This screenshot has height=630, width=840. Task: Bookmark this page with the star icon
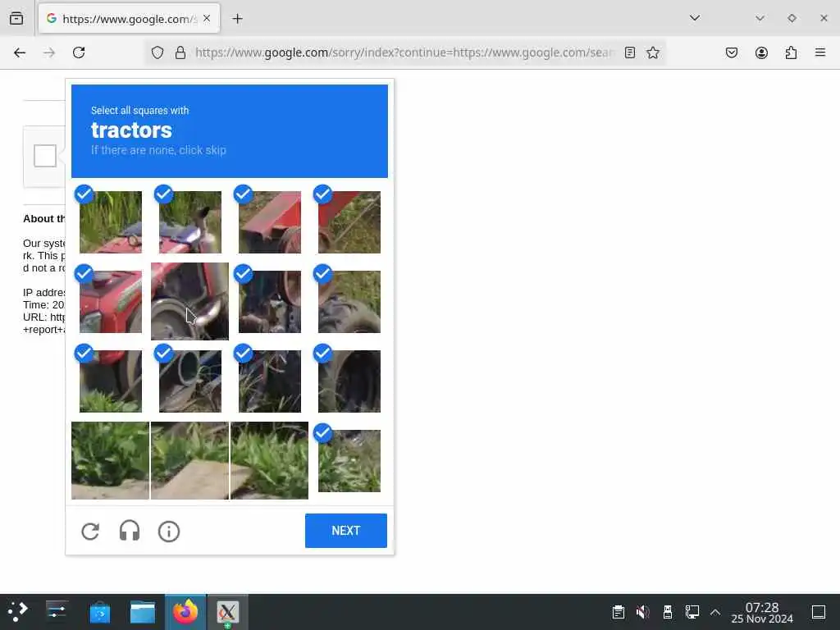[x=652, y=52]
